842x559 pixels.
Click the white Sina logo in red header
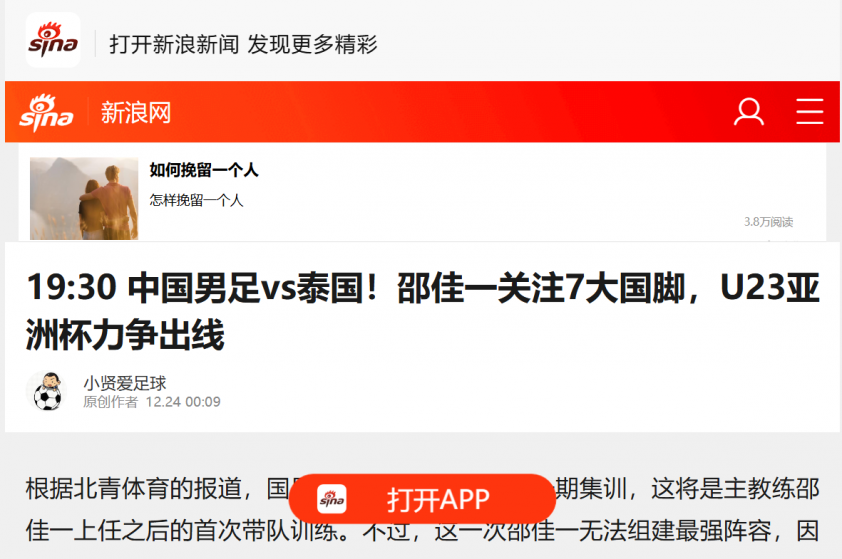click(x=46, y=113)
